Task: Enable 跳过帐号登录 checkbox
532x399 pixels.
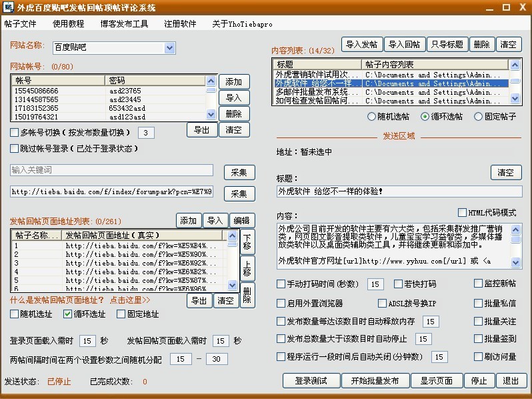Action: pos(14,148)
